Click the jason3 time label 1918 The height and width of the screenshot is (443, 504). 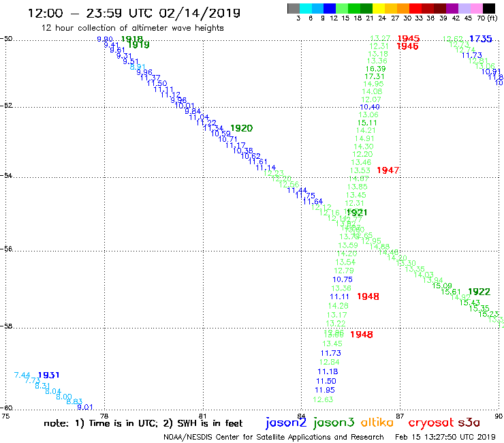[x=131, y=40]
